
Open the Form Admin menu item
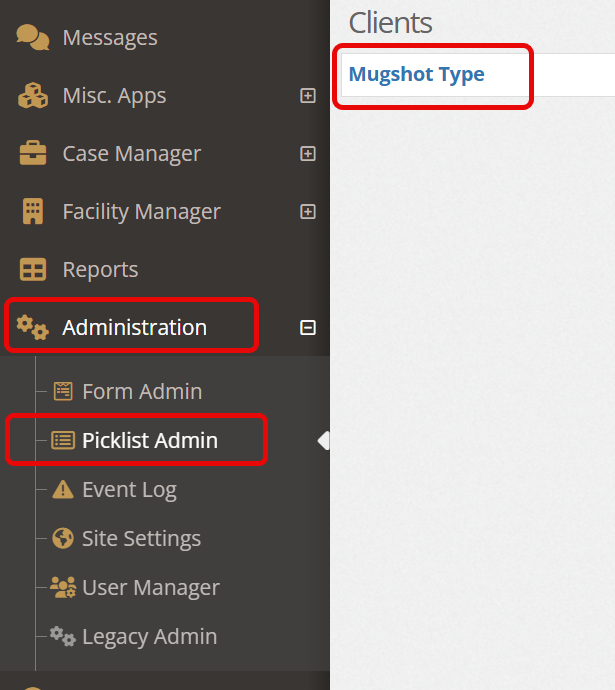pos(142,391)
